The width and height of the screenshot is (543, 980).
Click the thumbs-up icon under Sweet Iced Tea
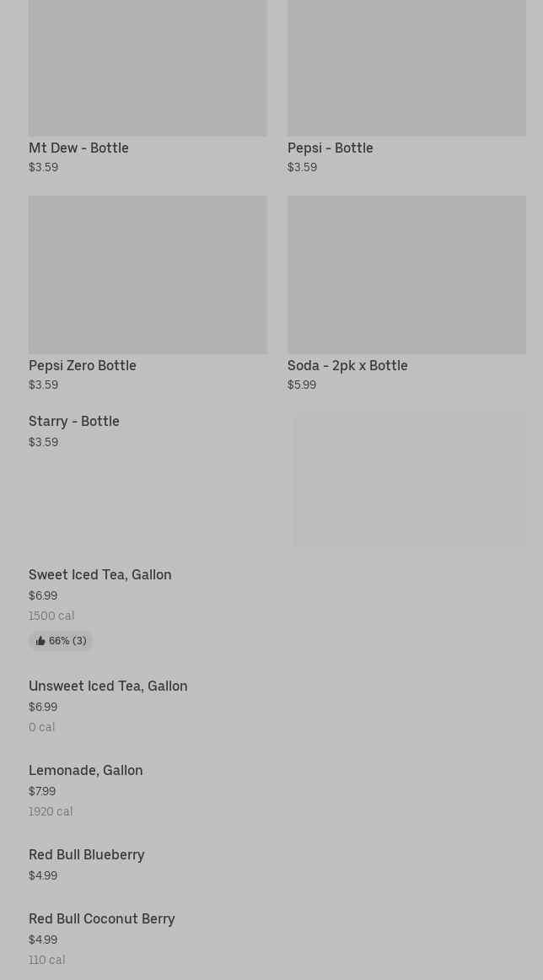pyautogui.click(x=40, y=641)
